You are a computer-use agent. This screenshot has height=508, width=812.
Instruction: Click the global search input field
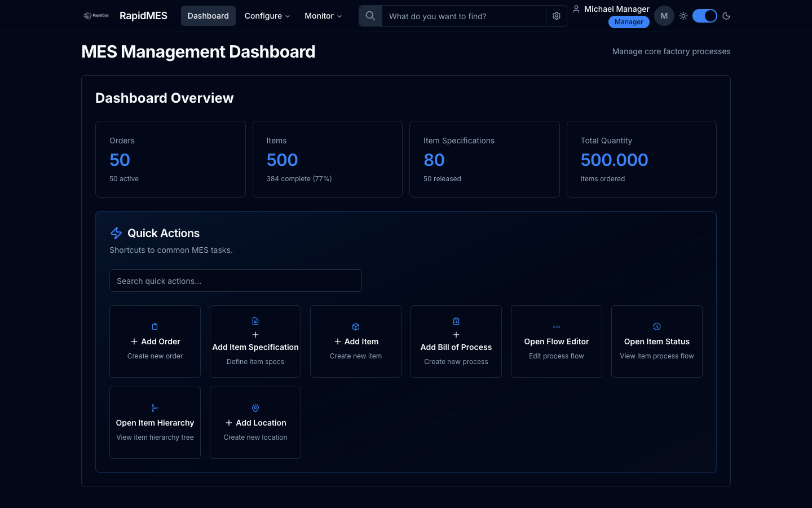(464, 16)
